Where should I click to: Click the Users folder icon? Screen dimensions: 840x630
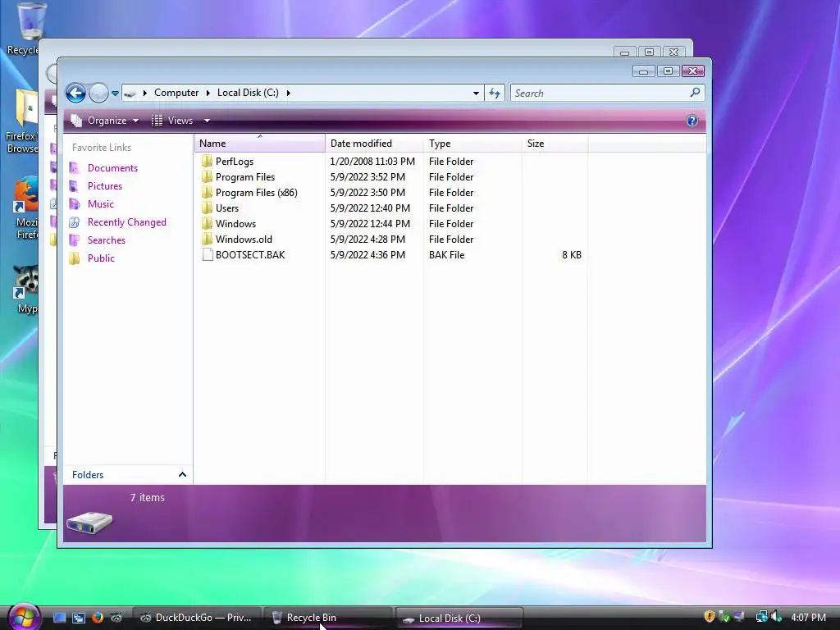(x=208, y=208)
